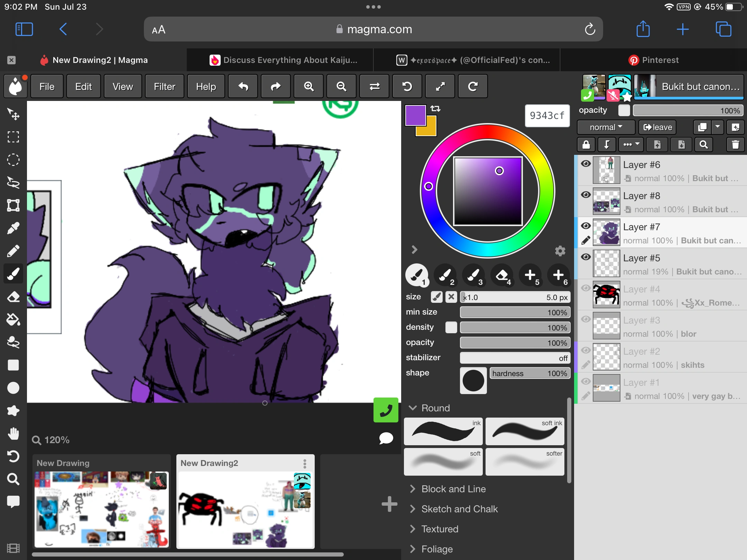Pick a color from the color wheel
Image resolution: width=747 pixels, height=560 pixels.
click(429, 187)
